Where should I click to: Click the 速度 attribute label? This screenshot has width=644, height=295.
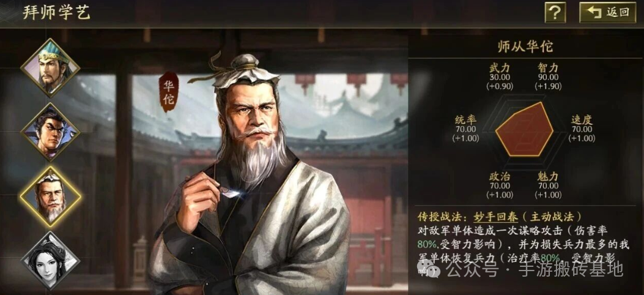click(x=582, y=120)
